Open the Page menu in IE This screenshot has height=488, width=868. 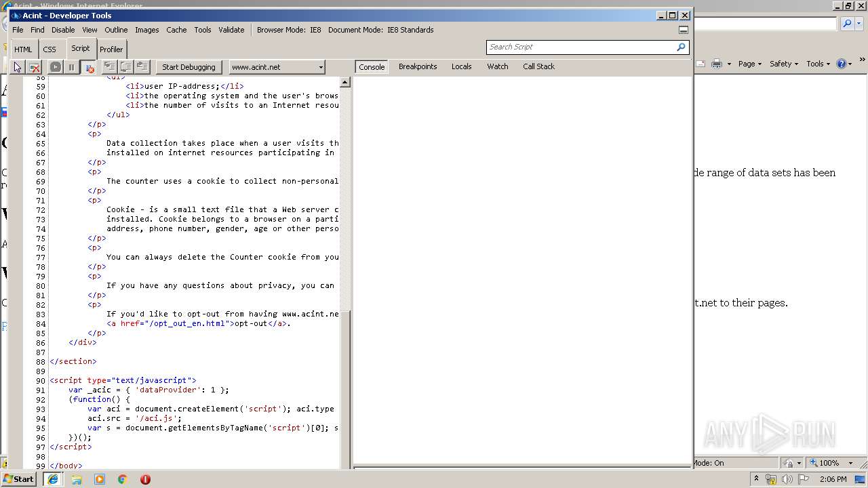point(749,64)
